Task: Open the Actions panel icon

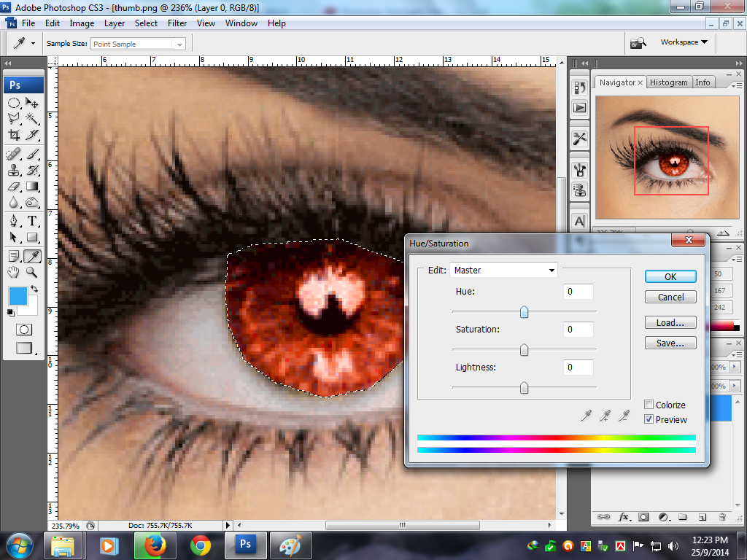Action: [x=580, y=108]
